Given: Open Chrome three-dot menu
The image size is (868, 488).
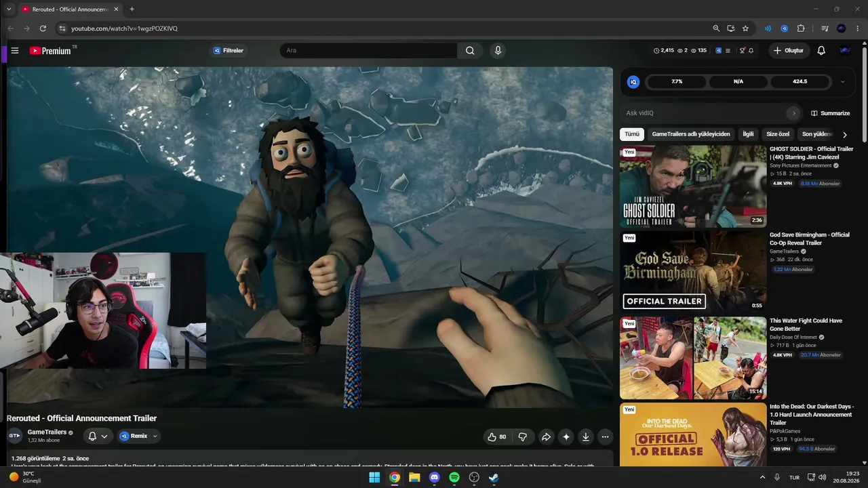Looking at the screenshot, I should (857, 28).
